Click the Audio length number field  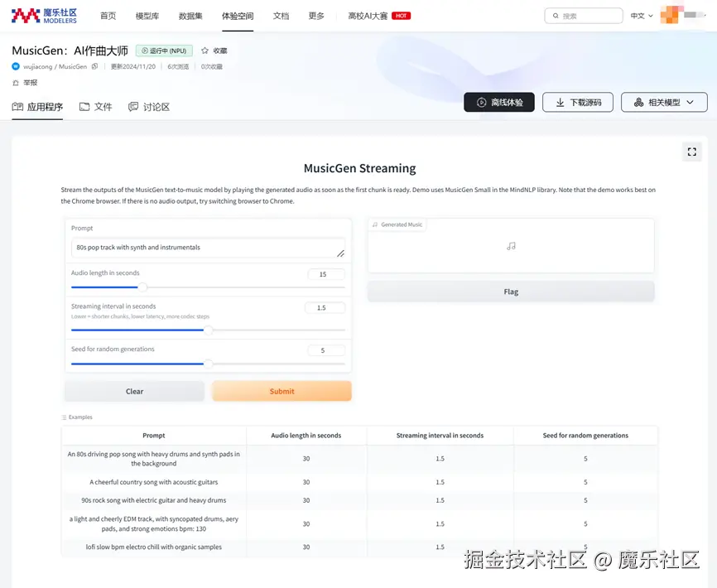click(x=326, y=274)
